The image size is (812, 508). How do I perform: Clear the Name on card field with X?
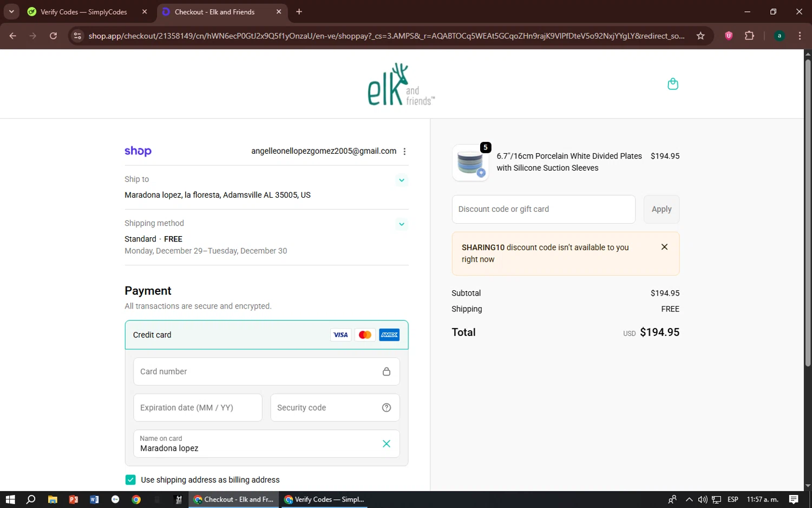click(387, 444)
